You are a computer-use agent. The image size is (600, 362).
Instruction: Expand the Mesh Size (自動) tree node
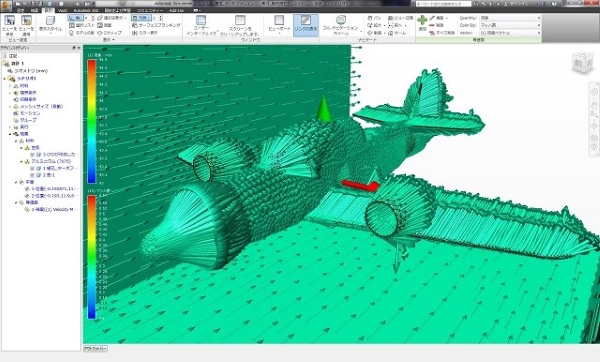point(10,106)
